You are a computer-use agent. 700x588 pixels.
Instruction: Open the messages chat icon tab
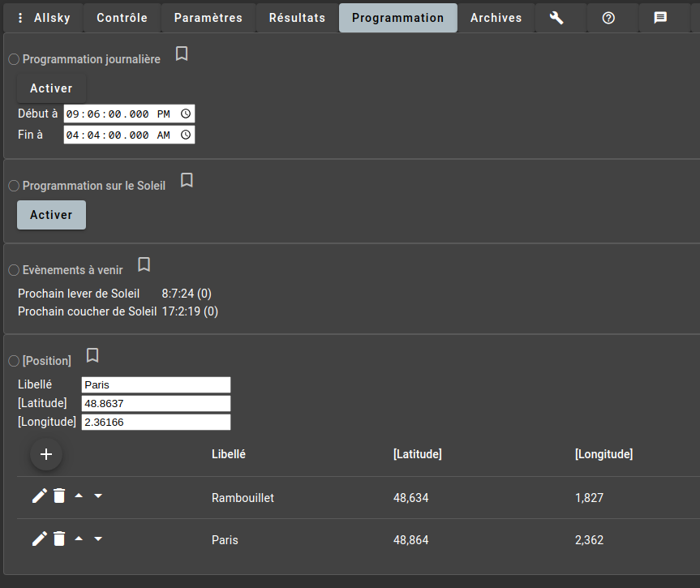660,18
